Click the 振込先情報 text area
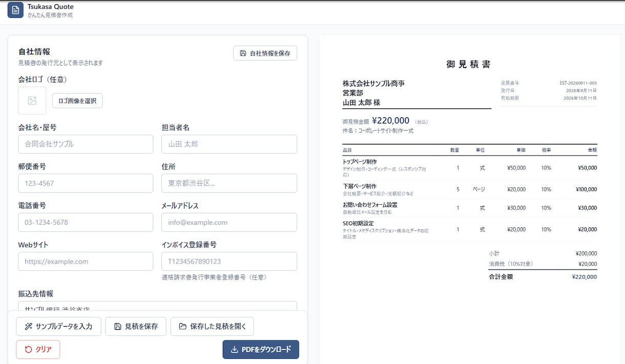This screenshot has height=364, width=625. pyautogui.click(x=157, y=306)
